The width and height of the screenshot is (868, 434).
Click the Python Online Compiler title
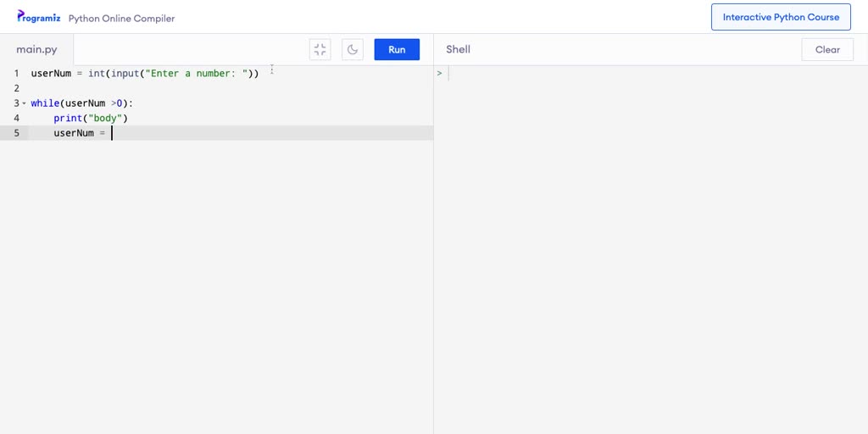point(121,18)
